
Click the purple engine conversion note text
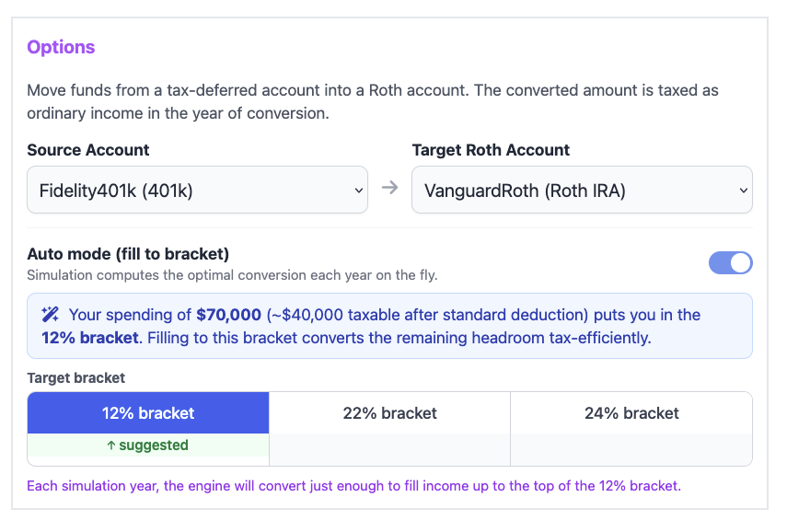[x=353, y=485]
